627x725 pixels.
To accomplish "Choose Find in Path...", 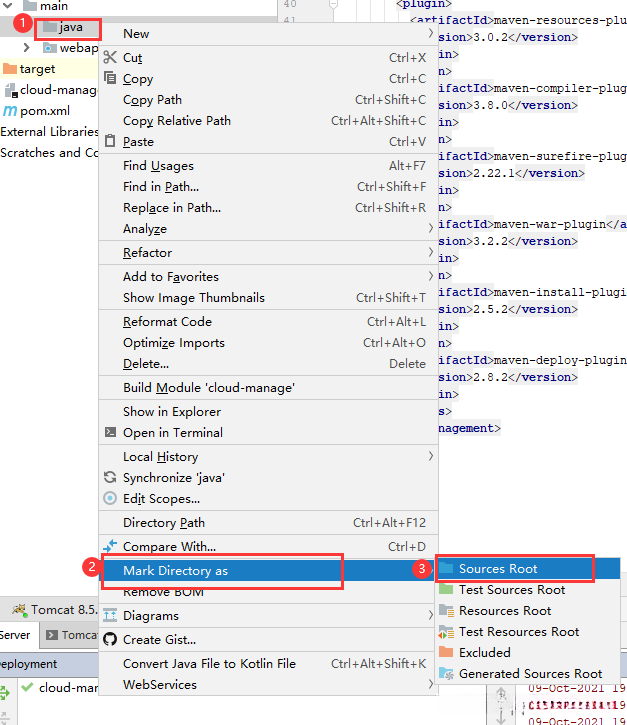I will click(268, 186).
